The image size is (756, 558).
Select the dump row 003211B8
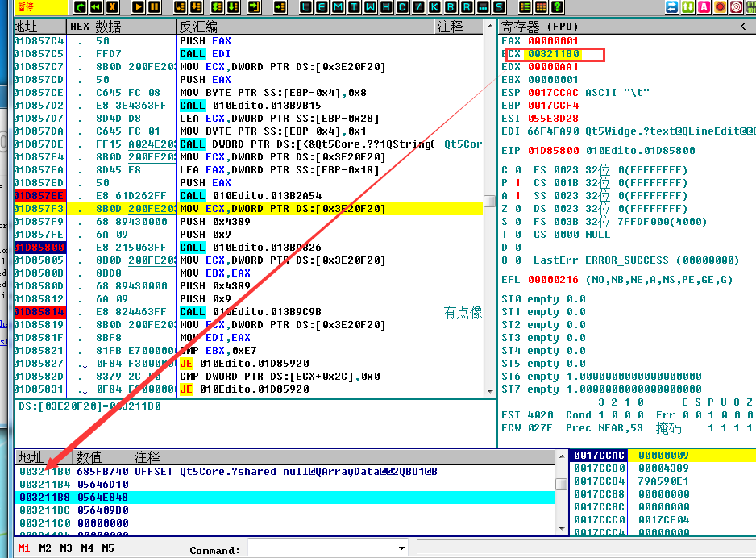(285, 498)
